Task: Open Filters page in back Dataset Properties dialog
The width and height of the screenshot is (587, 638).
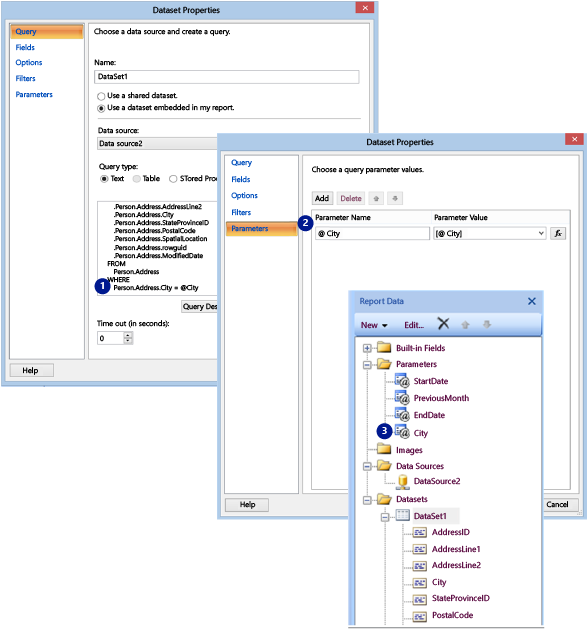Action: (x=26, y=78)
